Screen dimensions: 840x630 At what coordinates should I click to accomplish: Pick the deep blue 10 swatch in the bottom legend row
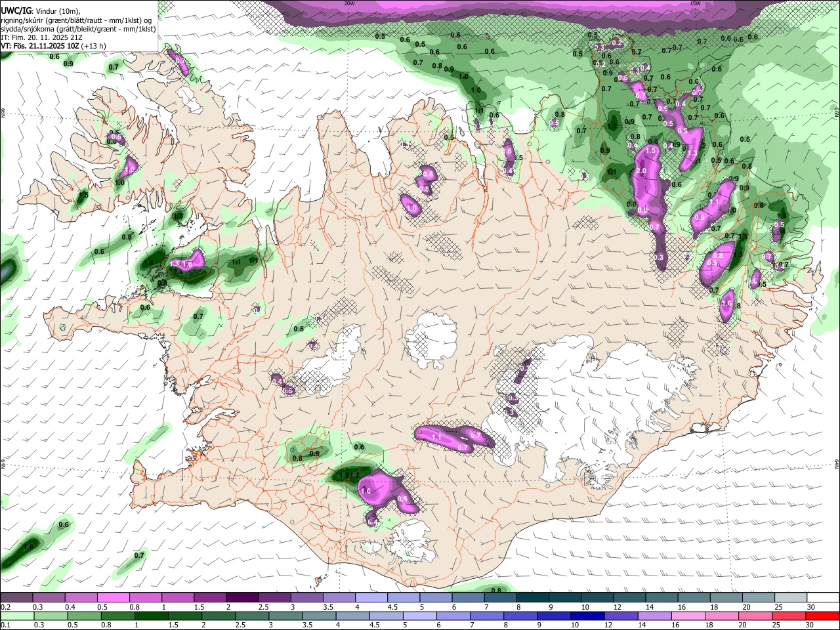588,616
